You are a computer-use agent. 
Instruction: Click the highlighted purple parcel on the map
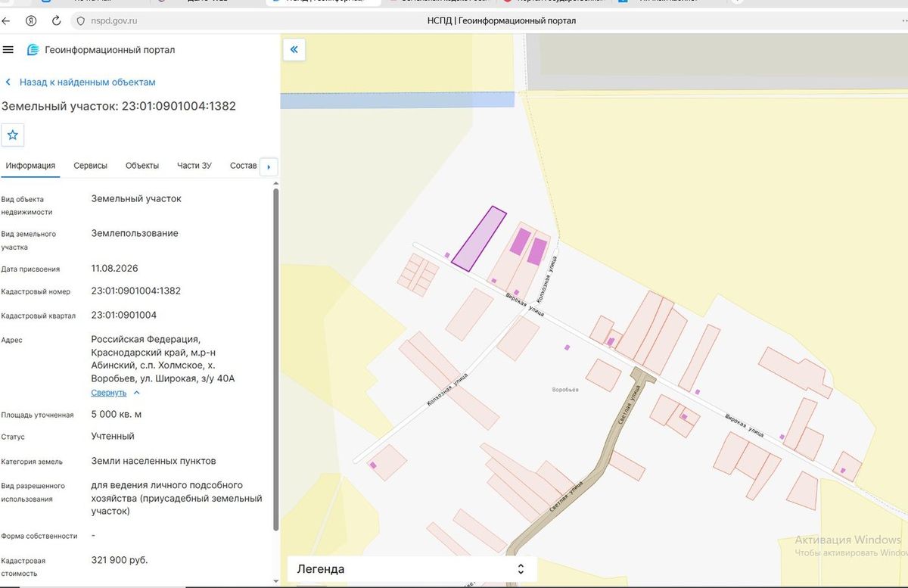coord(479,239)
